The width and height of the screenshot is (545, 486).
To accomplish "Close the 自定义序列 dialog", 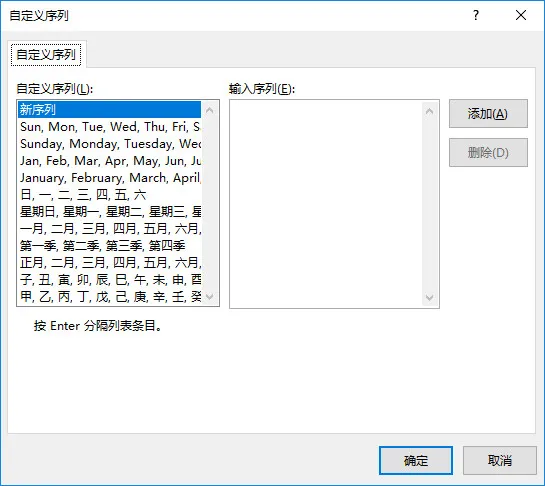I will click(521, 15).
